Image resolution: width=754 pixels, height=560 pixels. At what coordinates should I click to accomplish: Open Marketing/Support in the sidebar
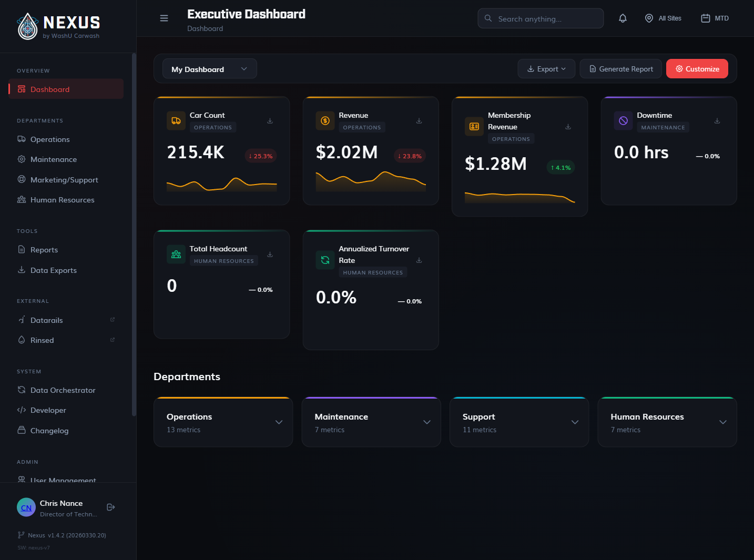66,180
